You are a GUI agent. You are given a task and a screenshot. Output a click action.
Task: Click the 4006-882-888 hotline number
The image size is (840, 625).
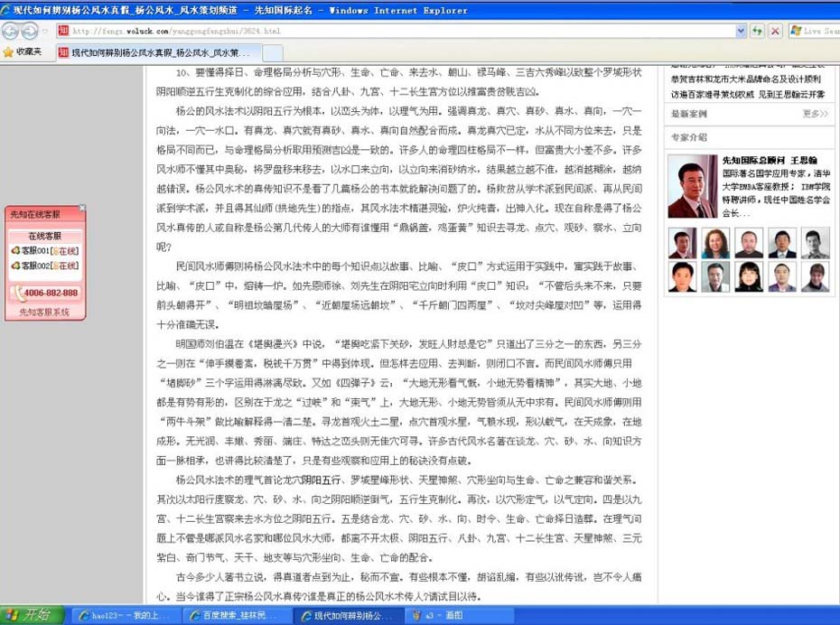point(45,293)
